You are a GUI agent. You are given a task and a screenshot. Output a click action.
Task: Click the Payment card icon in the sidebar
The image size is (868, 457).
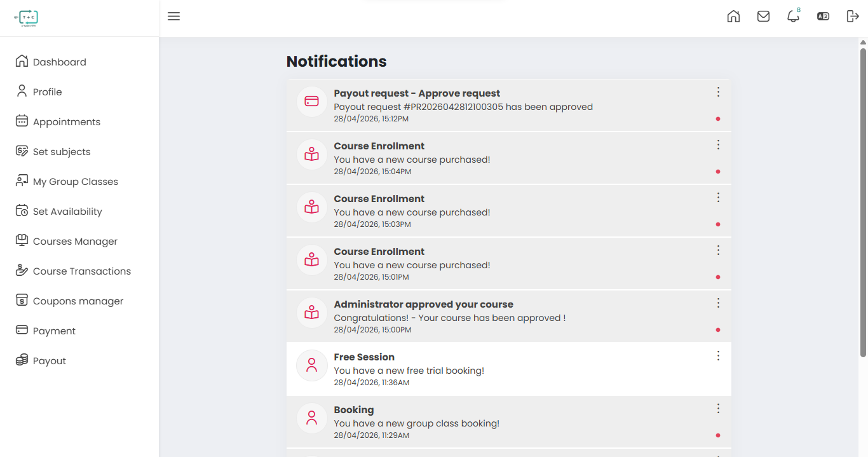(22, 330)
